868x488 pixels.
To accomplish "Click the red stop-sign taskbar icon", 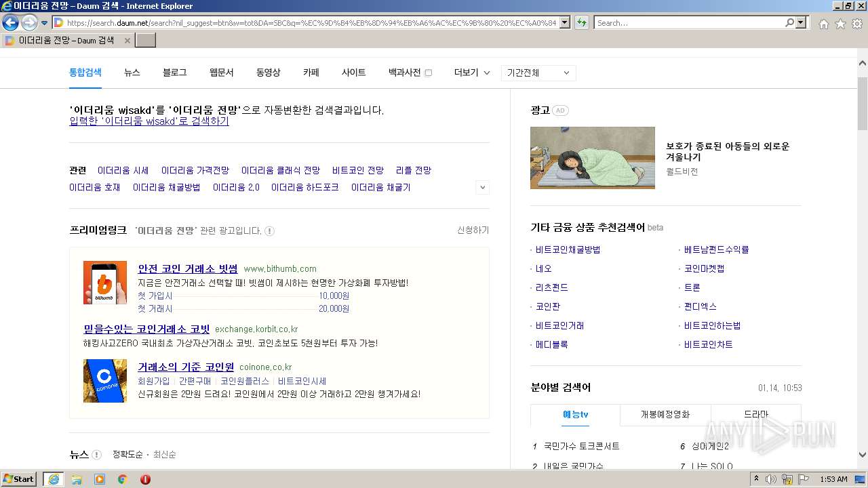I will coord(145,479).
